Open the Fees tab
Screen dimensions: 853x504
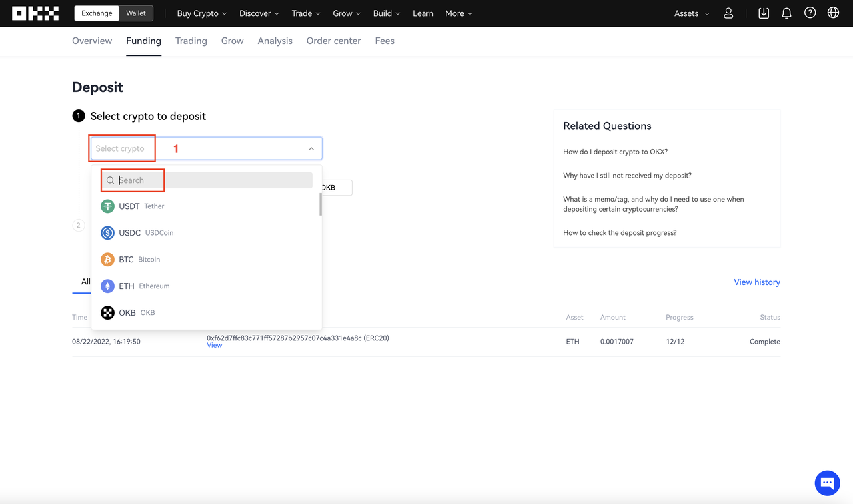(x=385, y=41)
